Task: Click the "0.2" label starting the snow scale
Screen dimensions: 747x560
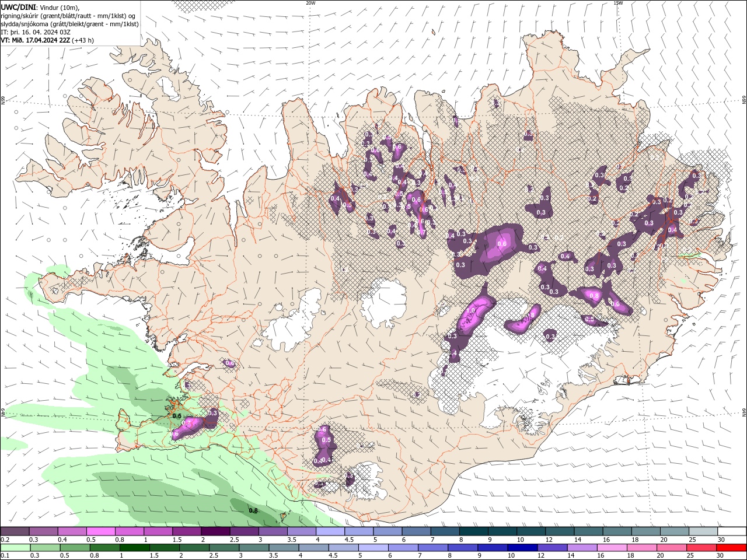Action: (5, 540)
